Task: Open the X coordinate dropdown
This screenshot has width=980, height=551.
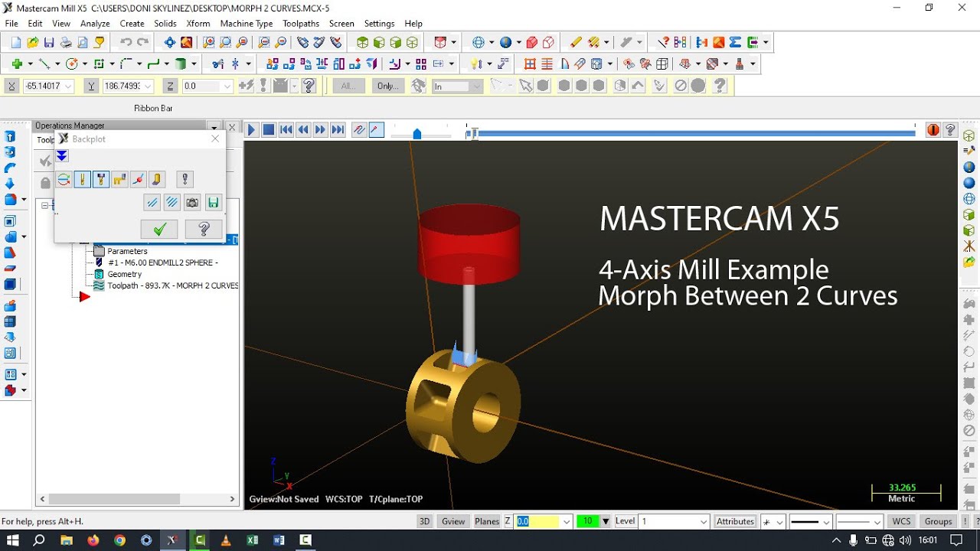Action: click(x=68, y=86)
